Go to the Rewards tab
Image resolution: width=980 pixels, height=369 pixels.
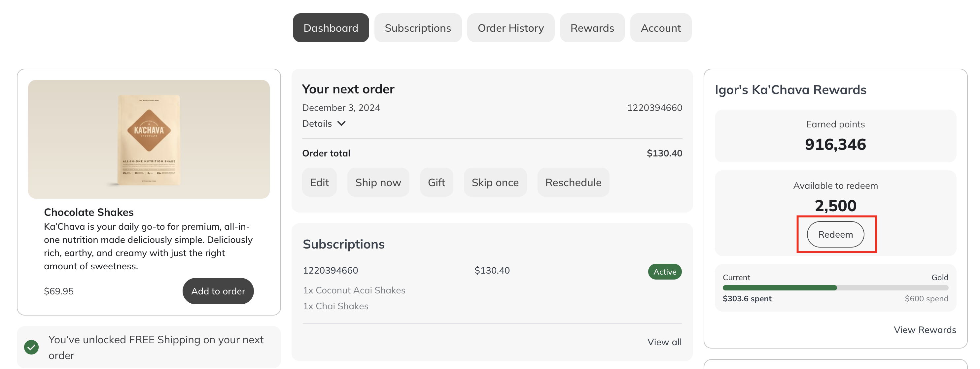592,28
